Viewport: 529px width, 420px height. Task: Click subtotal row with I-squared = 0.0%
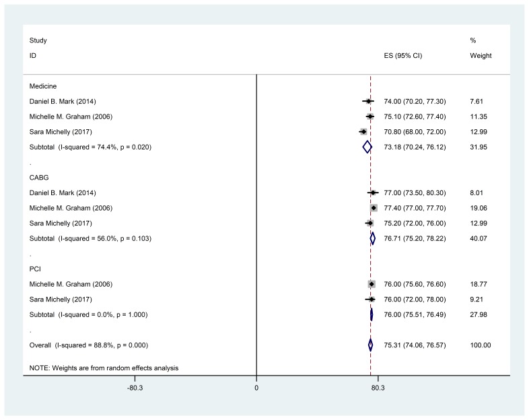pos(88,315)
